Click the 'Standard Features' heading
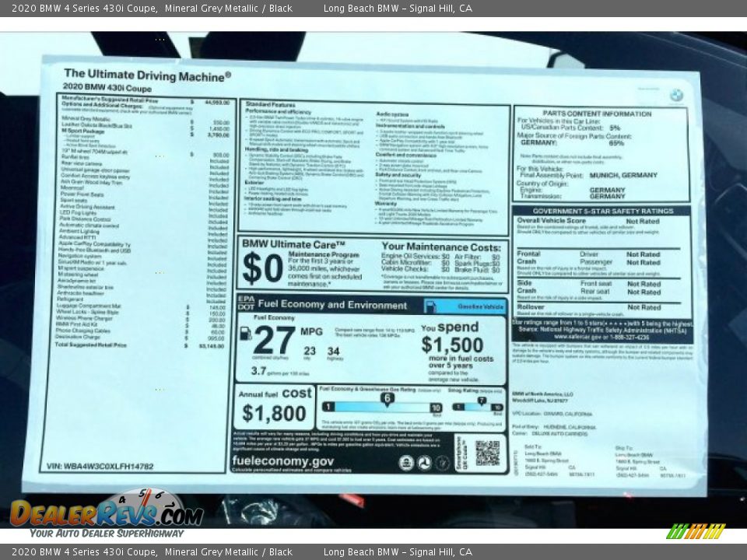Screen dimensions: 747x560 coord(270,103)
